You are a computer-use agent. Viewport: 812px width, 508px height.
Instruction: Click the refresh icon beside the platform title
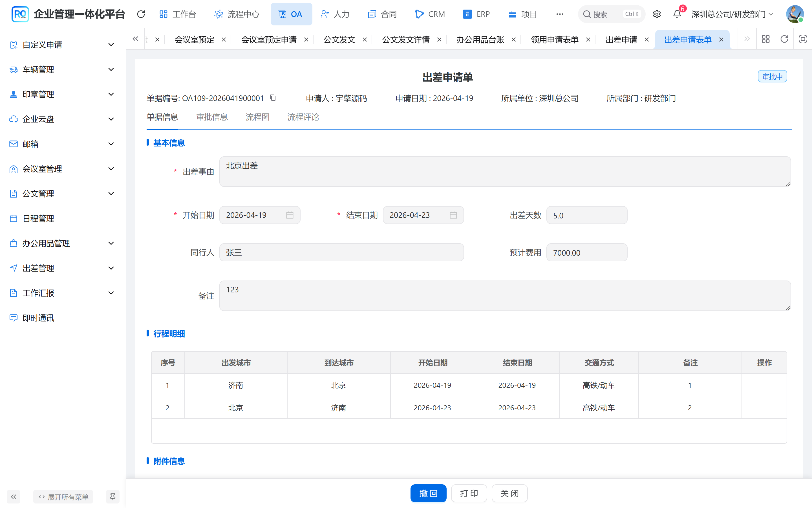coord(141,14)
